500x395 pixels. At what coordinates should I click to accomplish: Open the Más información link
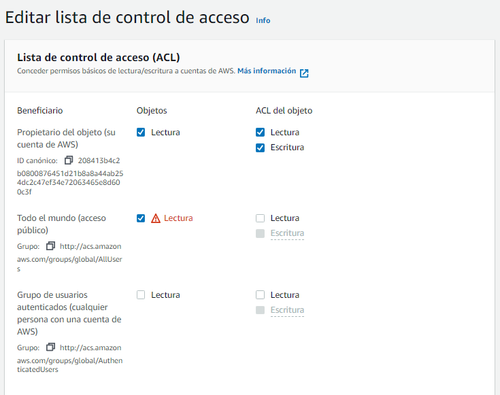click(x=267, y=71)
